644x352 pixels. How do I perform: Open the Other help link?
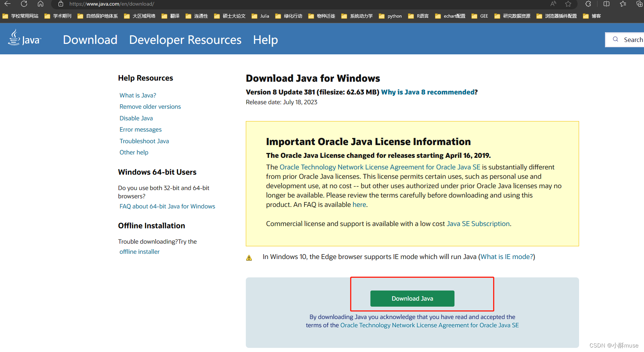tap(134, 152)
